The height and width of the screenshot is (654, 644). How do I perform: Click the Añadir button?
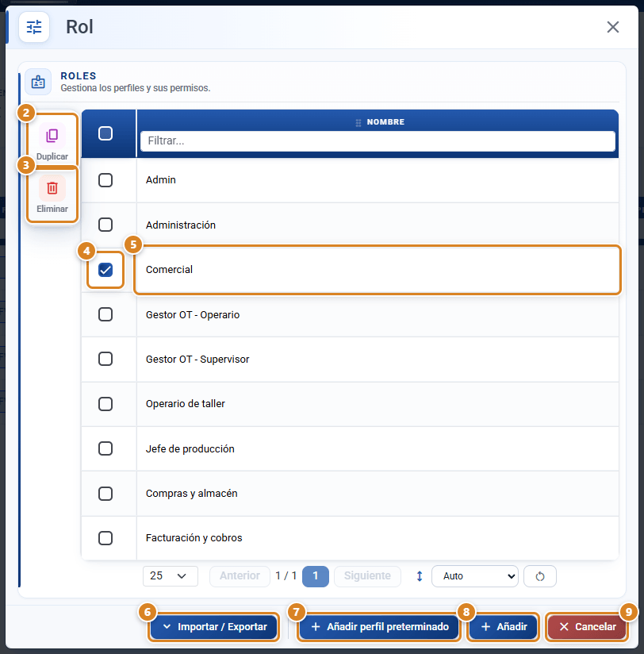click(x=504, y=626)
